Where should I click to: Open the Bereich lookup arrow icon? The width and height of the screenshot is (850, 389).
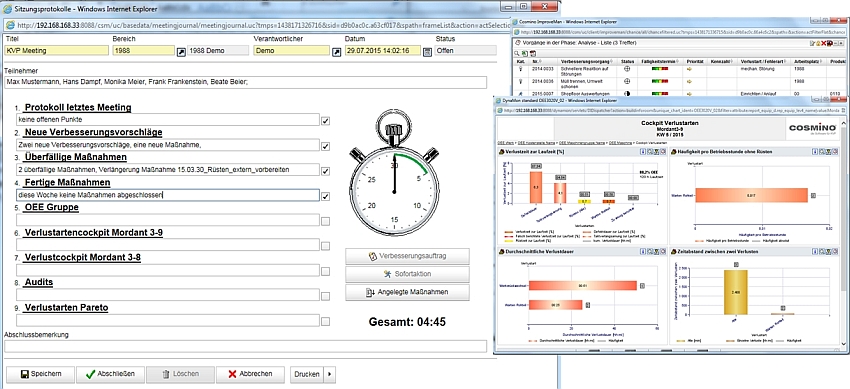pos(181,51)
